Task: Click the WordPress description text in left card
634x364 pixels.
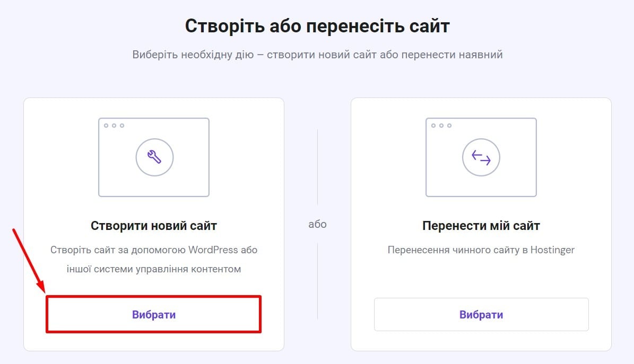Action: (x=154, y=259)
